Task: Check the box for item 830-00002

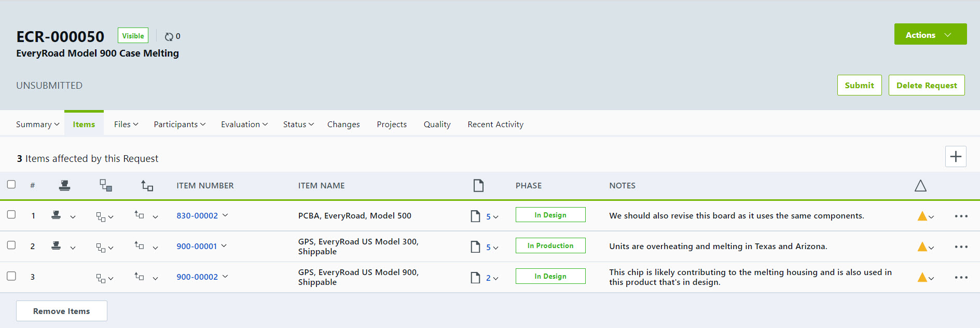Action: [11, 215]
